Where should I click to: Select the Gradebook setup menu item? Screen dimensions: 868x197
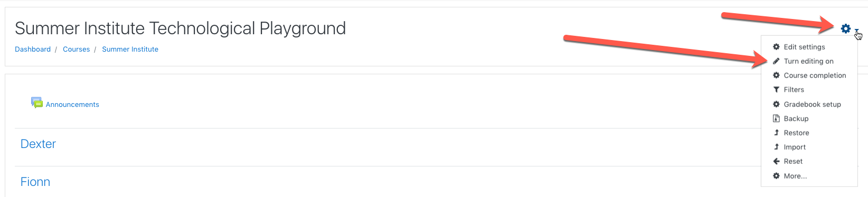[812, 104]
